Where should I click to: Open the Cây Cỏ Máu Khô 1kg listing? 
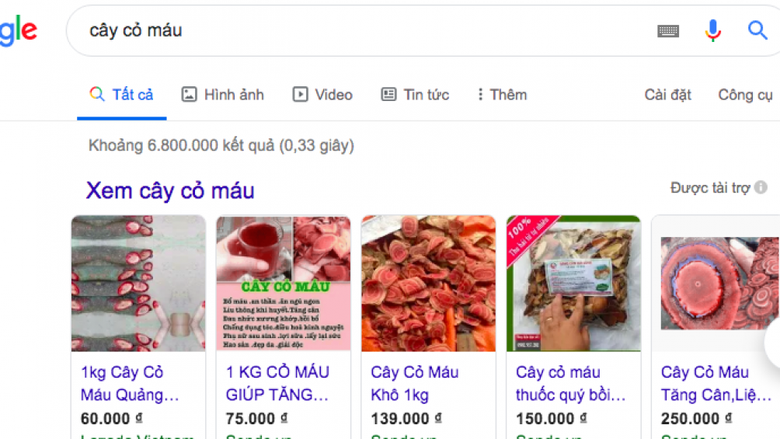(414, 383)
